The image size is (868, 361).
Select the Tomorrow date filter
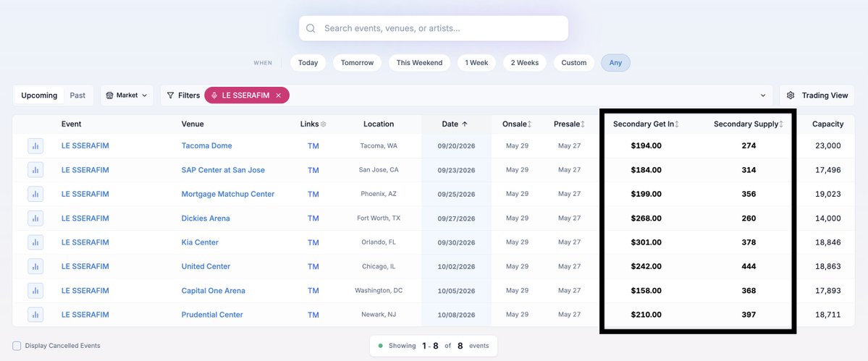pos(357,62)
